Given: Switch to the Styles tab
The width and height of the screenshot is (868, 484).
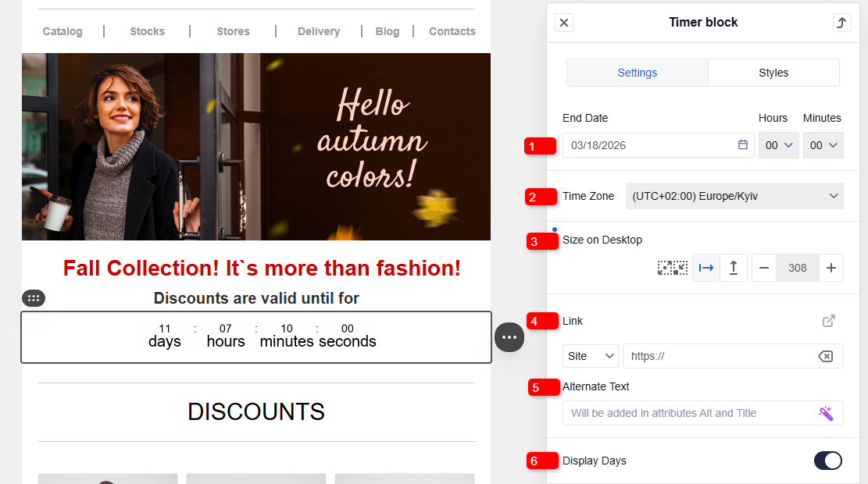Looking at the screenshot, I should point(773,73).
